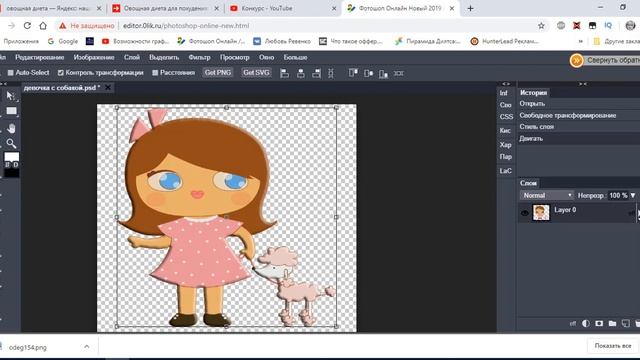Open the Редактирование menu

(40, 58)
